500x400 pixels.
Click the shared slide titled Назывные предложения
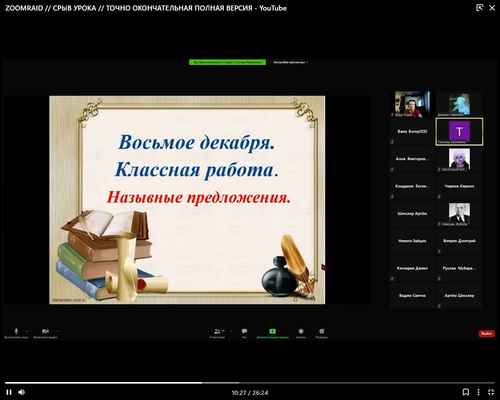pyautogui.click(x=187, y=200)
